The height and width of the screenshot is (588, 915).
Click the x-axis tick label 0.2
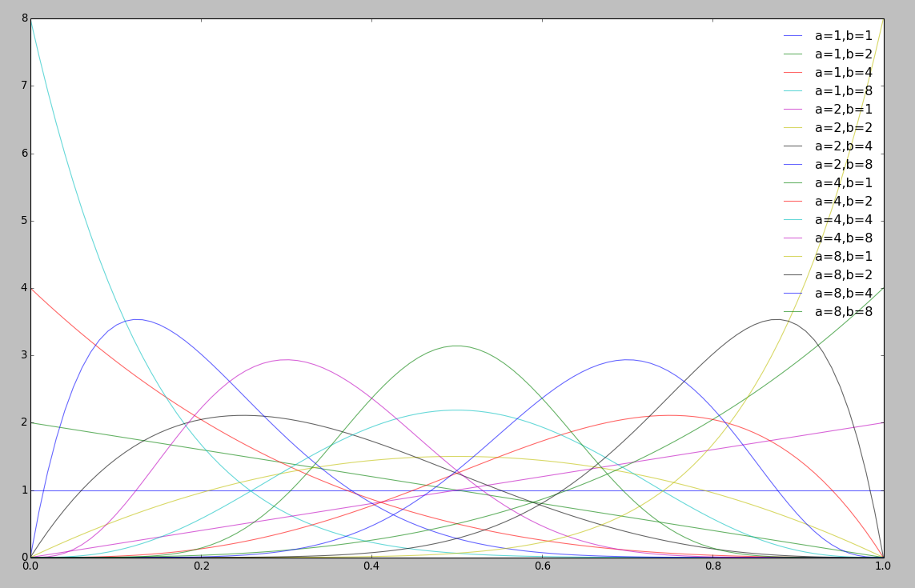coord(201,566)
